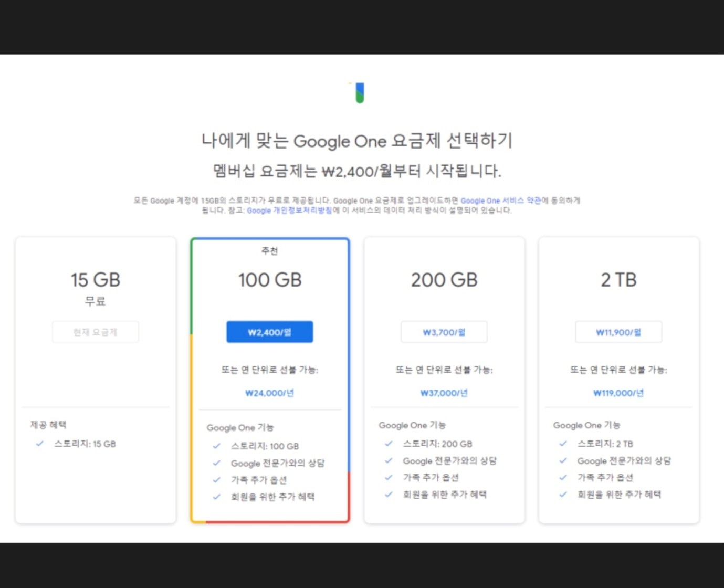Image resolution: width=724 pixels, height=588 pixels.
Task: Click the 나에게 맞는 Google One 요금제 선택하기 heading
Action: pos(357,141)
